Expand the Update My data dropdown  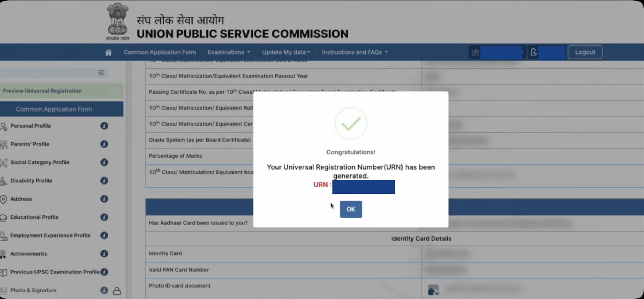[x=286, y=52]
